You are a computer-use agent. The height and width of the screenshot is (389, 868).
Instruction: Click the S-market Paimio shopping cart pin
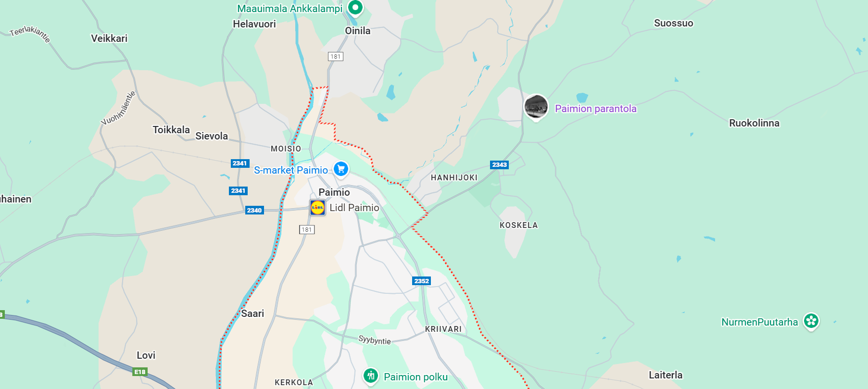[341, 169]
